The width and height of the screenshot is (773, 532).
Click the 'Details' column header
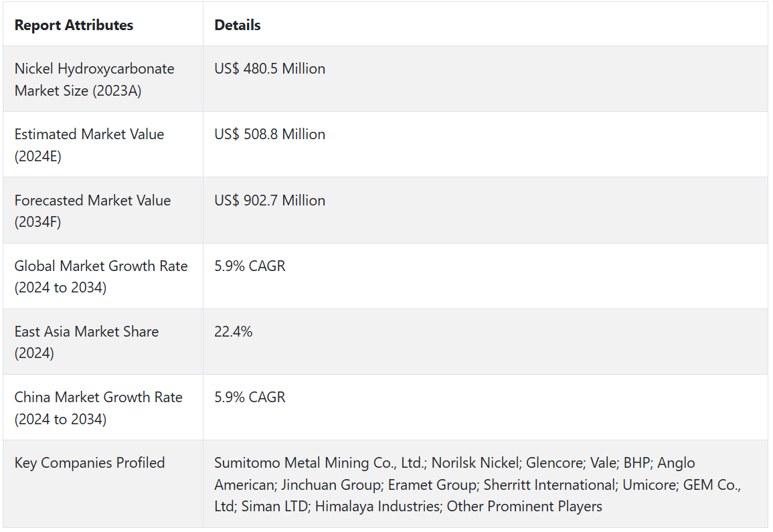click(238, 25)
